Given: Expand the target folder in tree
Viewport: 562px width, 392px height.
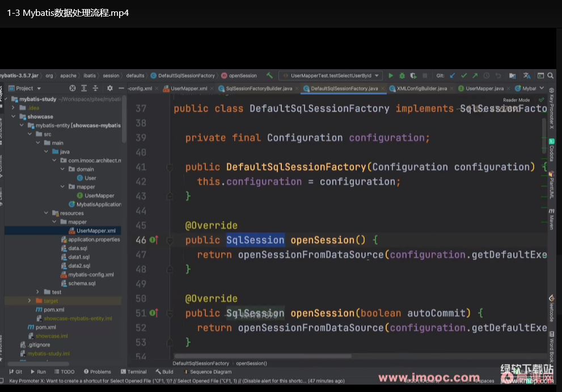Looking at the screenshot, I should [x=29, y=301].
